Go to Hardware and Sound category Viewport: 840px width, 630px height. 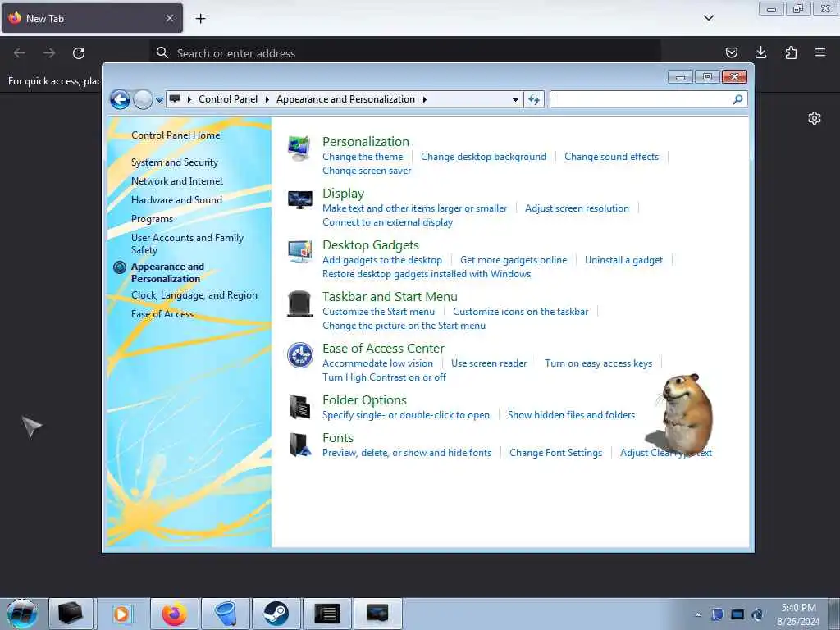pos(177,200)
